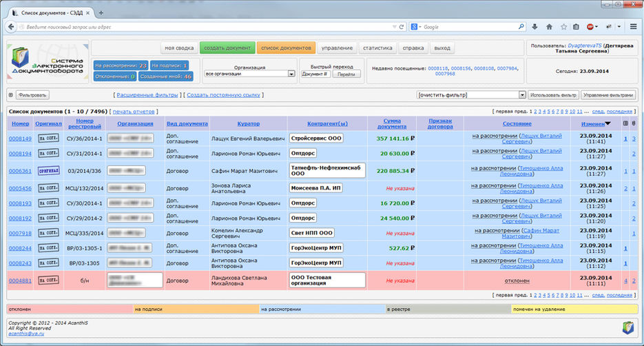Click the 'Перейти' quick jump button

point(346,74)
